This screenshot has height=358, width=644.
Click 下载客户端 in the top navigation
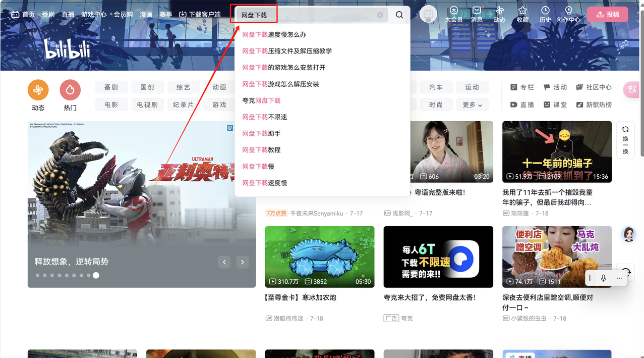(x=200, y=15)
